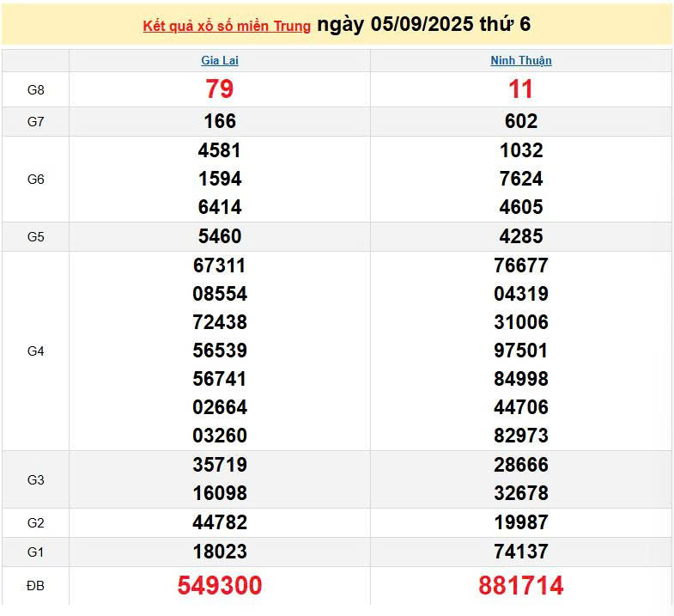Click G4 number 84998

(x=521, y=379)
